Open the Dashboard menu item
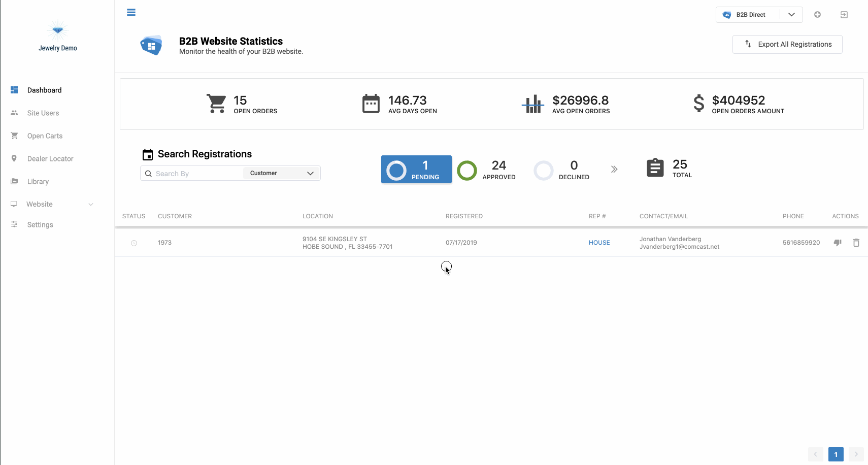This screenshot has width=868, height=465. click(x=45, y=90)
